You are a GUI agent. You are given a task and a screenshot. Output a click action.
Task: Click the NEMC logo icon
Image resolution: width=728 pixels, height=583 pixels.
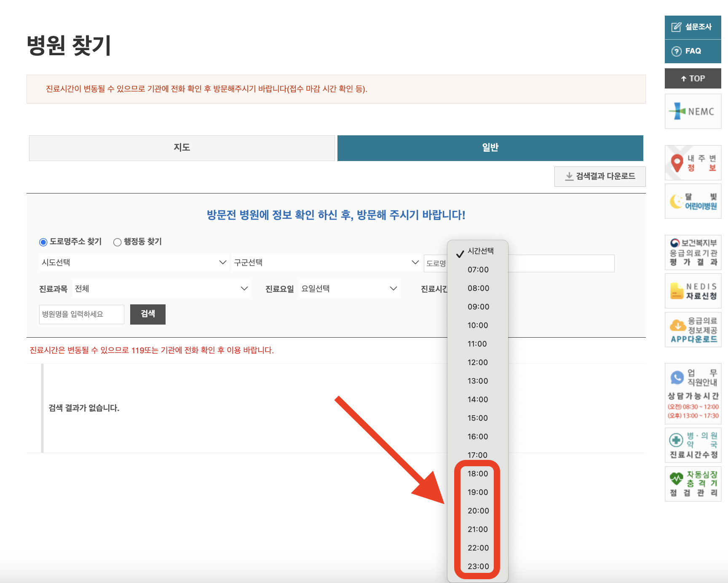pyautogui.click(x=693, y=111)
